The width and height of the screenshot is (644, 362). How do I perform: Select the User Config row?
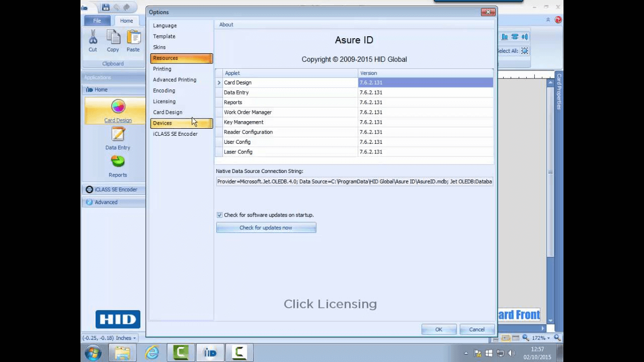tap(355, 142)
